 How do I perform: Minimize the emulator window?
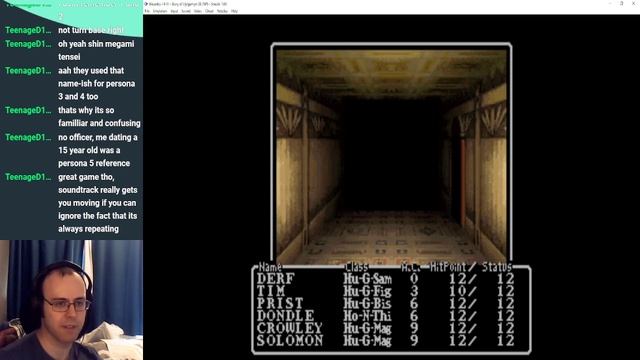coord(610,4)
